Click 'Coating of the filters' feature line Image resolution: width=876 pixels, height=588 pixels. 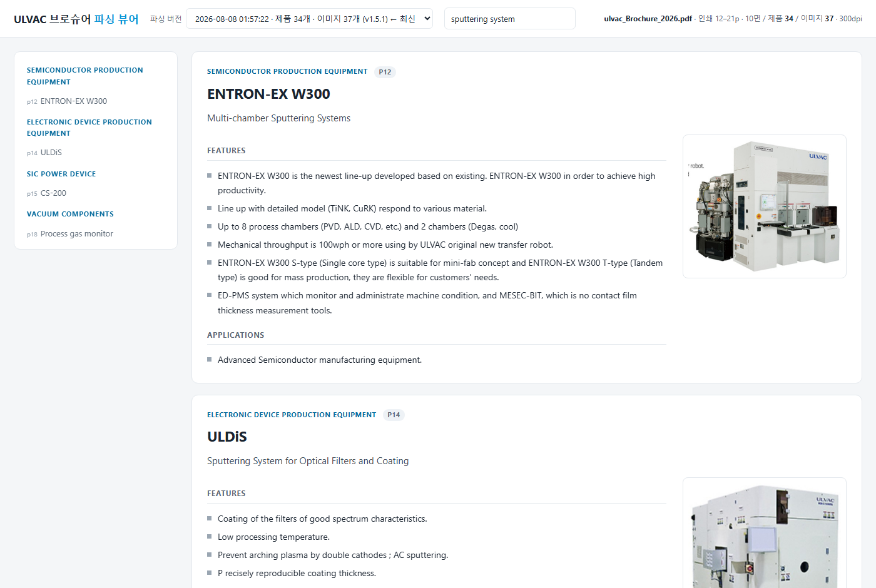coord(322,519)
